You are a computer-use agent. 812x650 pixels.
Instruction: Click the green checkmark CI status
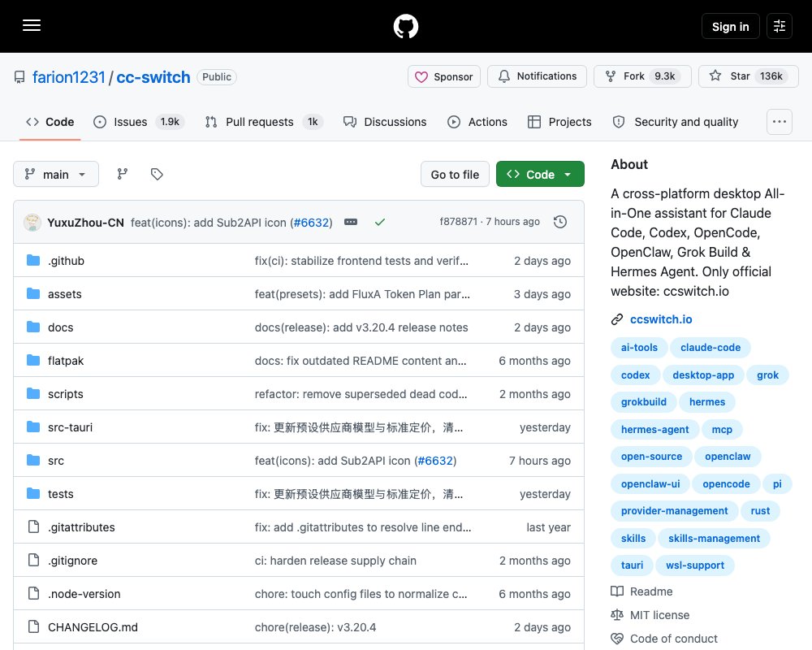380,222
